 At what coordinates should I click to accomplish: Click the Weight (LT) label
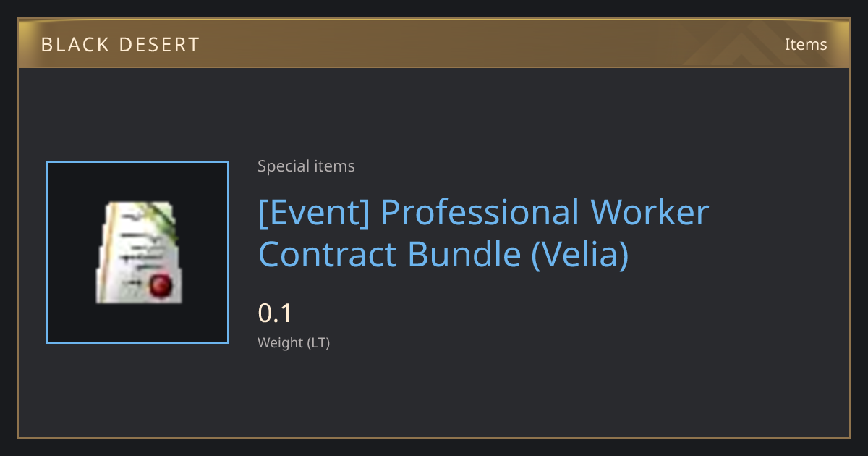294,343
